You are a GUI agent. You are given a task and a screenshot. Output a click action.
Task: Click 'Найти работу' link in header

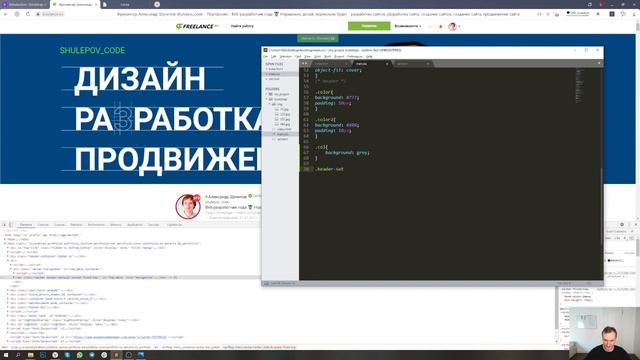pos(242,26)
